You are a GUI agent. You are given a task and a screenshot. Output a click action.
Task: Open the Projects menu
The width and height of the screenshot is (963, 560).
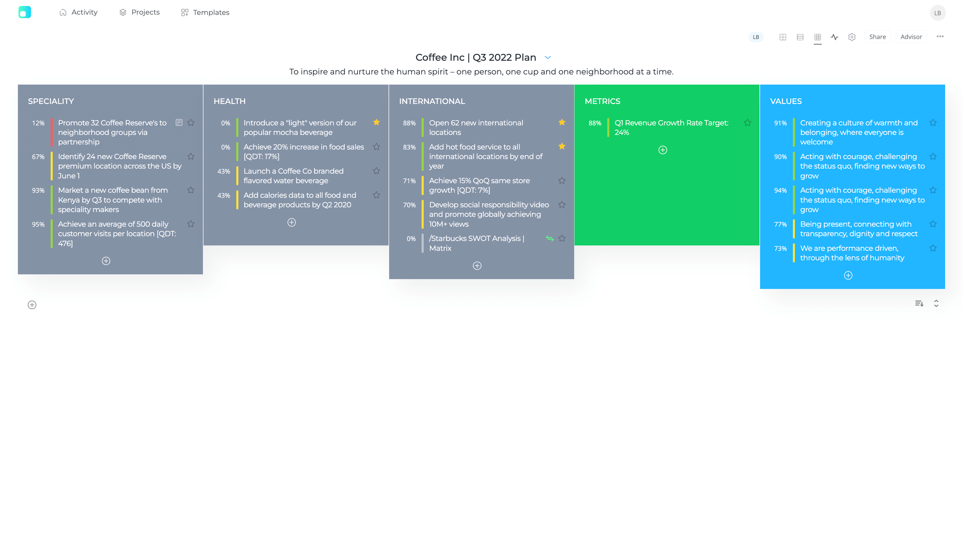[x=139, y=12]
